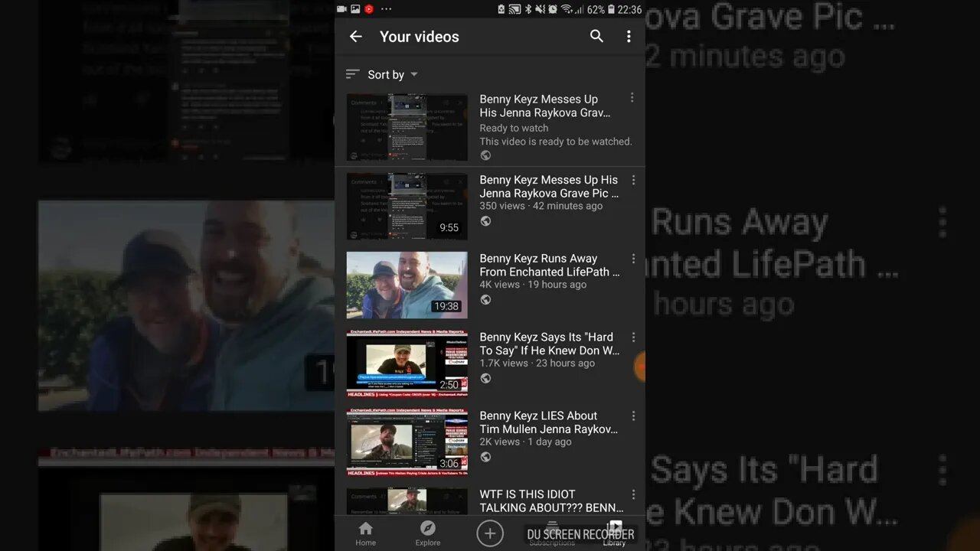The width and height of the screenshot is (980, 551).
Task: Open options for Hard To Say video
Action: (x=633, y=337)
